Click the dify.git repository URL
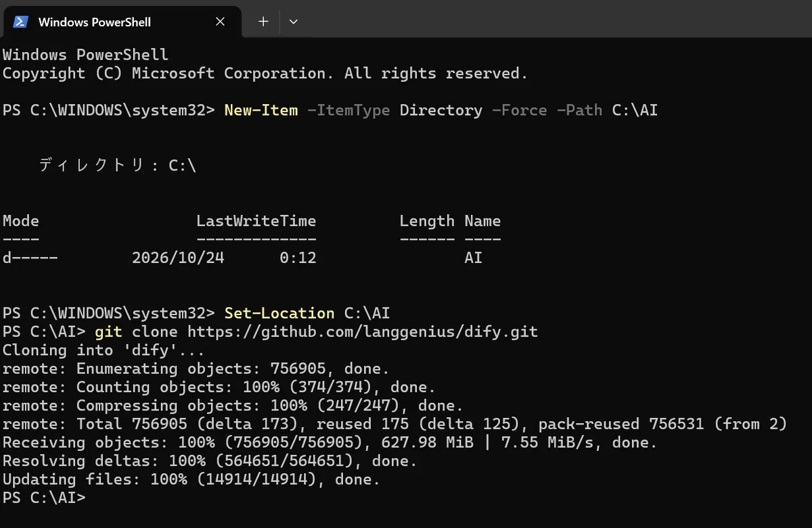812x528 pixels. (363, 332)
